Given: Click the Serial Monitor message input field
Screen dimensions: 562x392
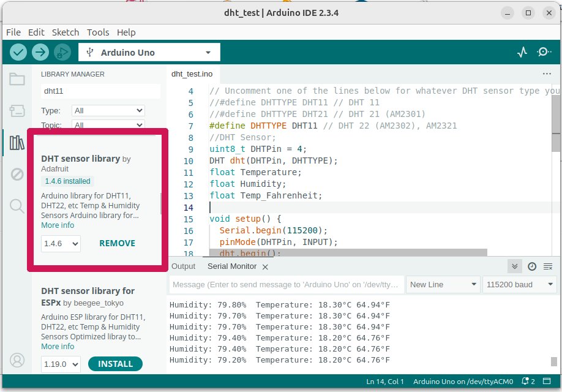Looking at the screenshot, I should pyautogui.click(x=286, y=284).
